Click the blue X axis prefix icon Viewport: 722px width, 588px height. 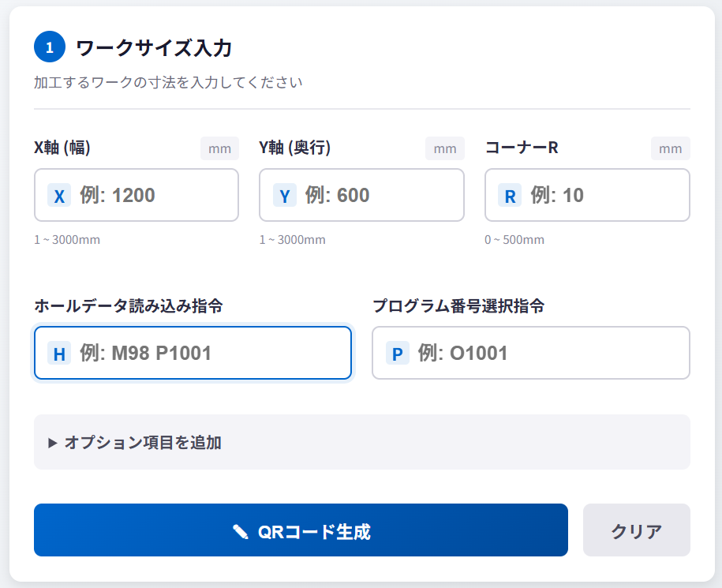click(59, 196)
